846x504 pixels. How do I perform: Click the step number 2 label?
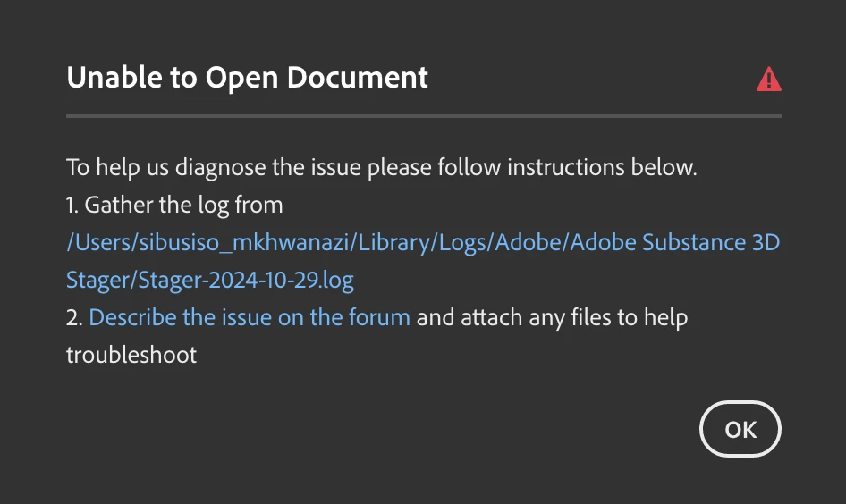click(73, 317)
